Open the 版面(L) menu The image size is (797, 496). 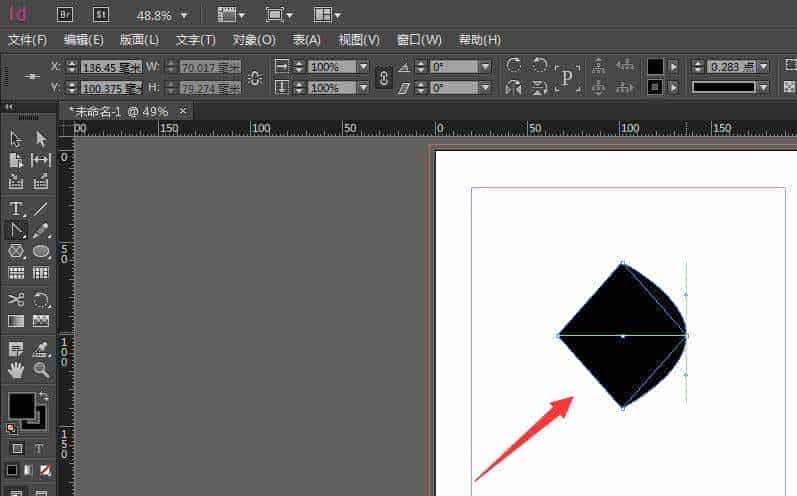(140, 40)
